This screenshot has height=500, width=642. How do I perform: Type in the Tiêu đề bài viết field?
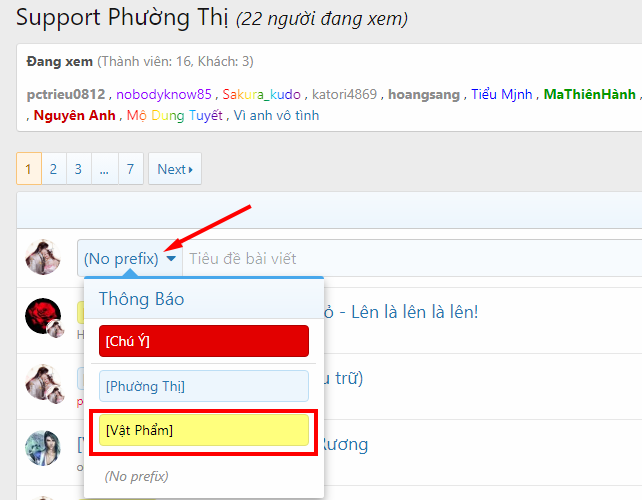pyautogui.click(x=400, y=259)
